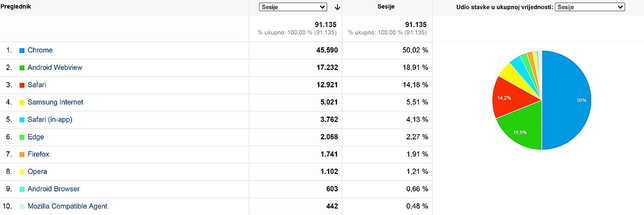The image size is (644, 215).
Task: Open the Android Webview link
Action: pyautogui.click(x=55, y=68)
